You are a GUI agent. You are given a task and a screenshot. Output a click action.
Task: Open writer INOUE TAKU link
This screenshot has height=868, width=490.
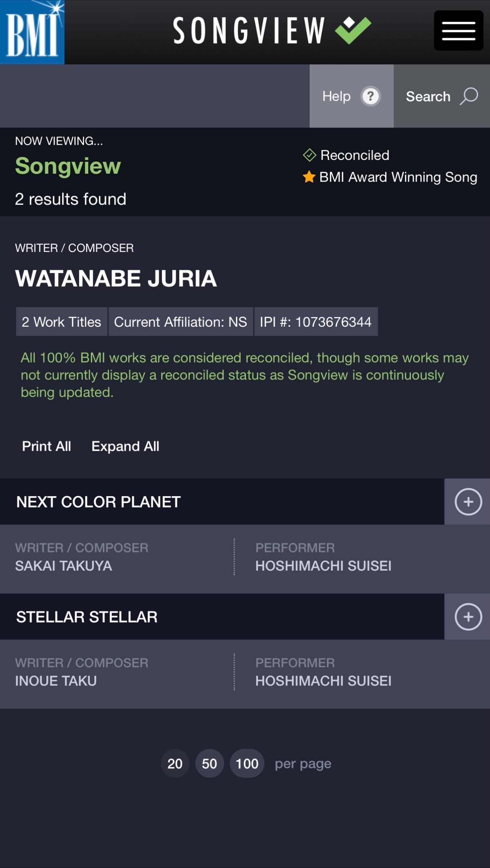click(x=56, y=681)
